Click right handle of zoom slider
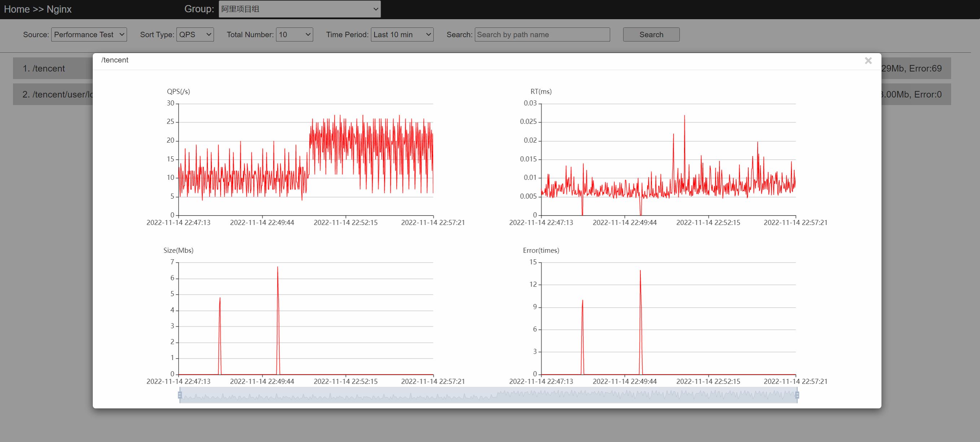 coord(797,395)
